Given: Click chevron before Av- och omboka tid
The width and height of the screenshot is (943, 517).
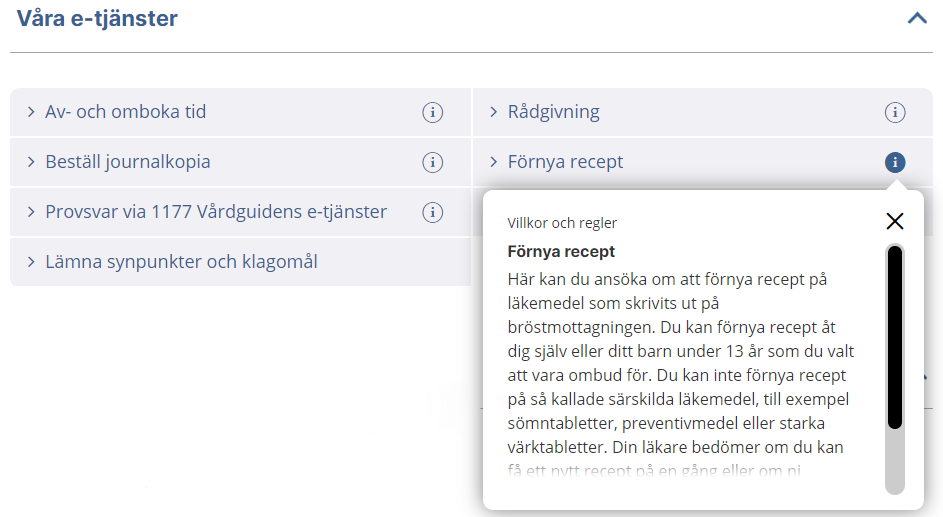Looking at the screenshot, I should 31,112.
